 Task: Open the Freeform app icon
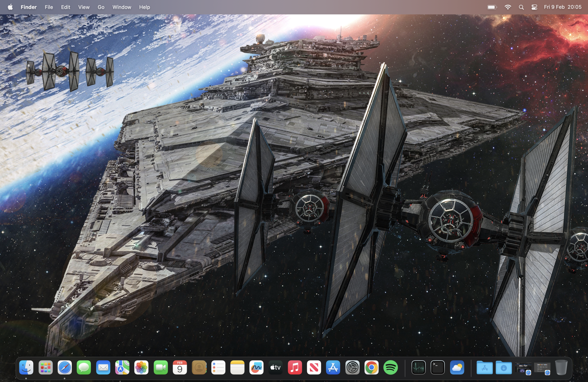pos(256,368)
